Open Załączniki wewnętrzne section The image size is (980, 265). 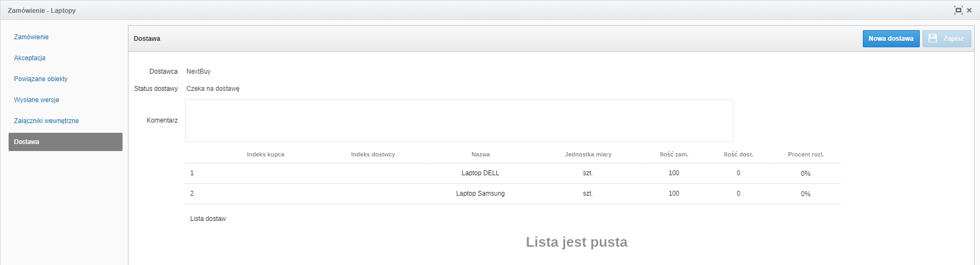coord(46,121)
